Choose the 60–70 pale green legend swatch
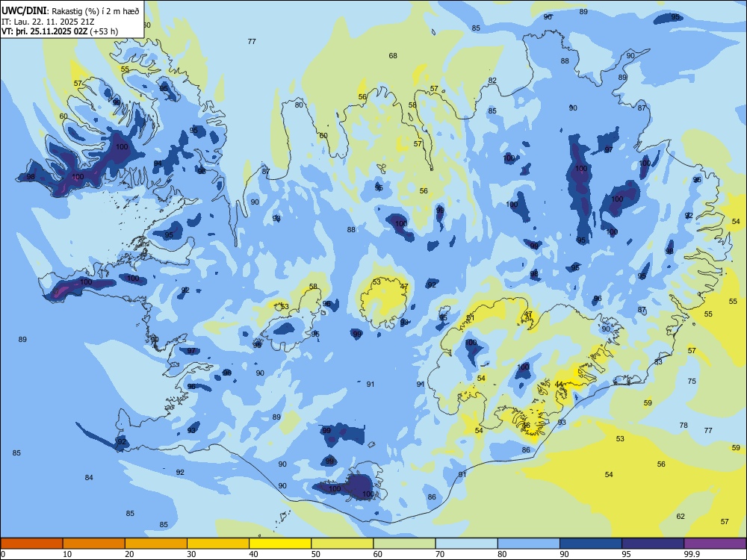This screenshot has width=747, height=560. point(404,544)
